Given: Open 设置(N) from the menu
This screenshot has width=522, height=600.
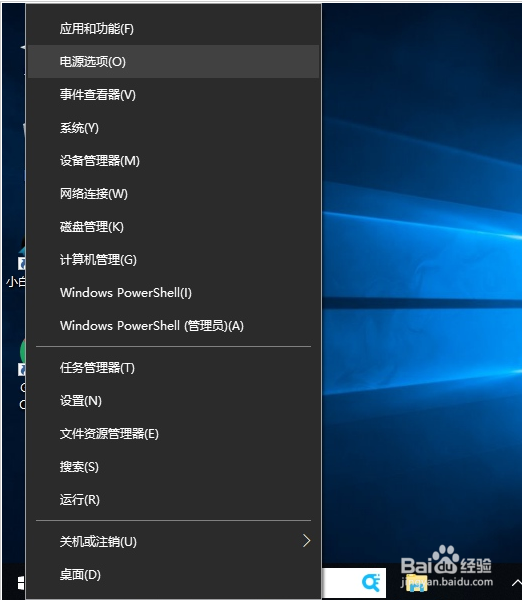Looking at the screenshot, I should click(173, 401).
